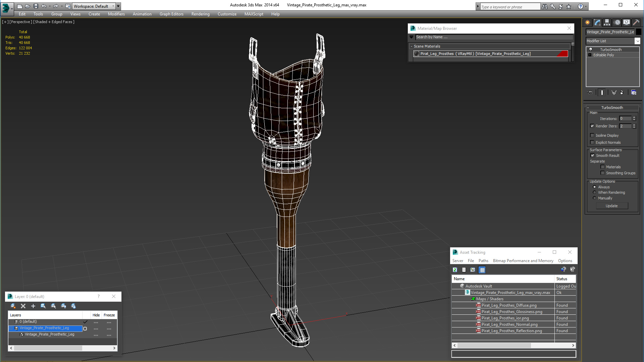Image resolution: width=644 pixels, height=362 pixels.
Task: Toggle Smooth Result checkbox in TurboSmooth
Action: click(x=592, y=155)
